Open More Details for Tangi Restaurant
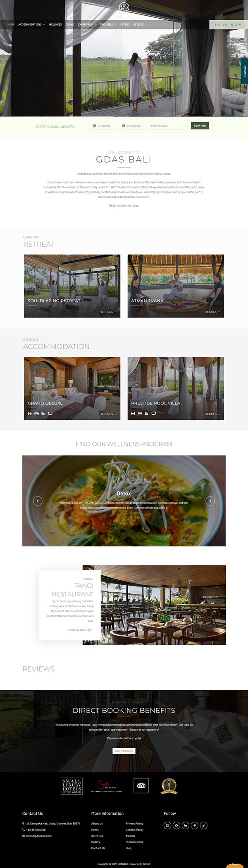Screen dimensions: 248x868 [x=79, y=630]
